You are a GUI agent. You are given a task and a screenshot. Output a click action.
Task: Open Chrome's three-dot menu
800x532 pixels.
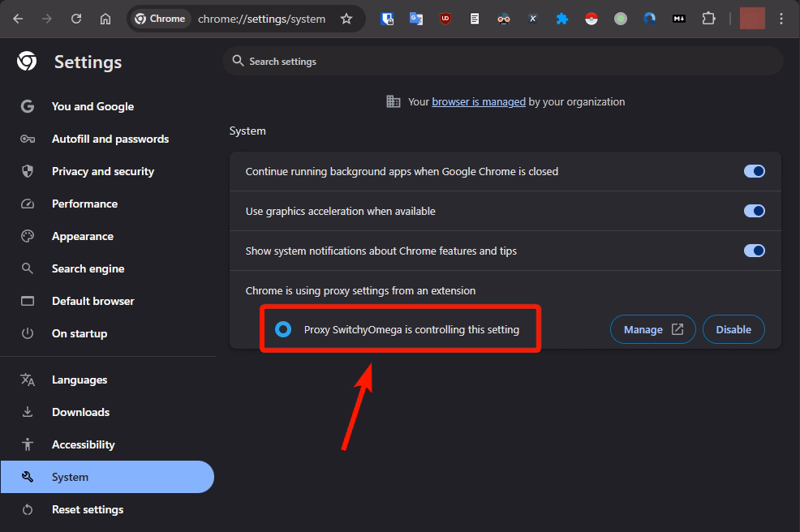(x=781, y=19)
